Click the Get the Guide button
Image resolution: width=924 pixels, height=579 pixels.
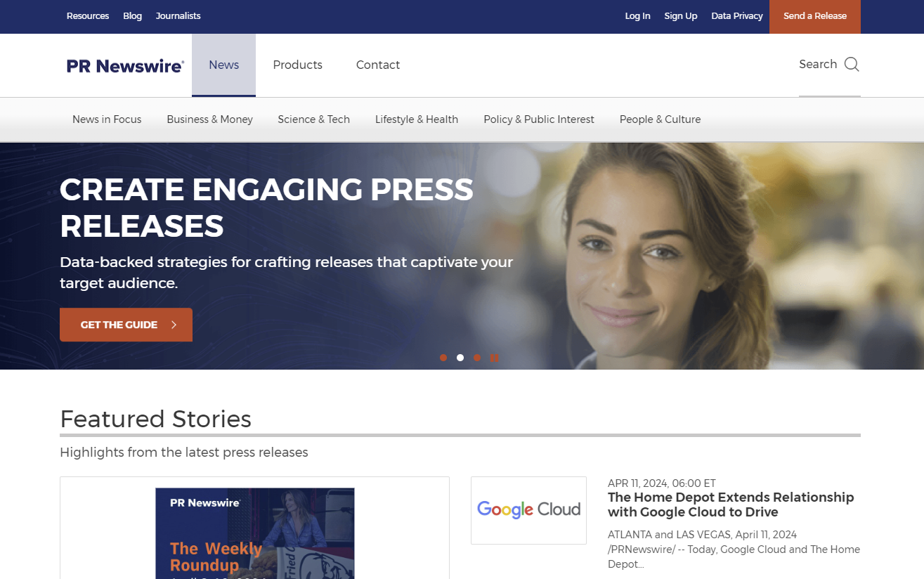(x=126, y=325)
